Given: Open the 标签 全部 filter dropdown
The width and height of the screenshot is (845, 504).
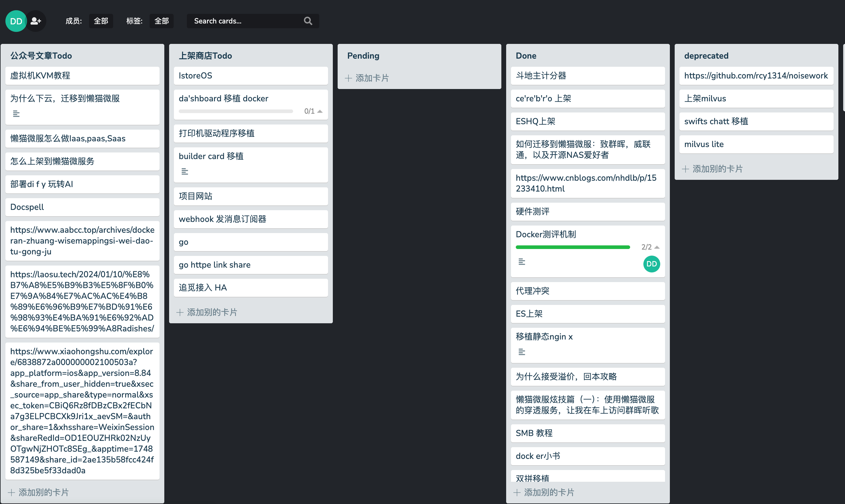Looking at the screenshot, I should [x=161, y=21].
